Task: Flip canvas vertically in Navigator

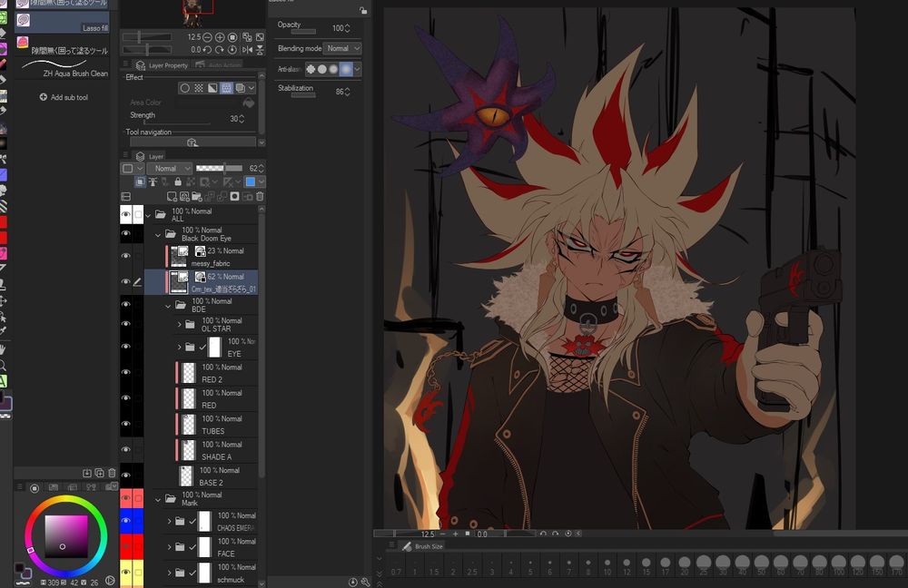Action: (x=260, y=50)
